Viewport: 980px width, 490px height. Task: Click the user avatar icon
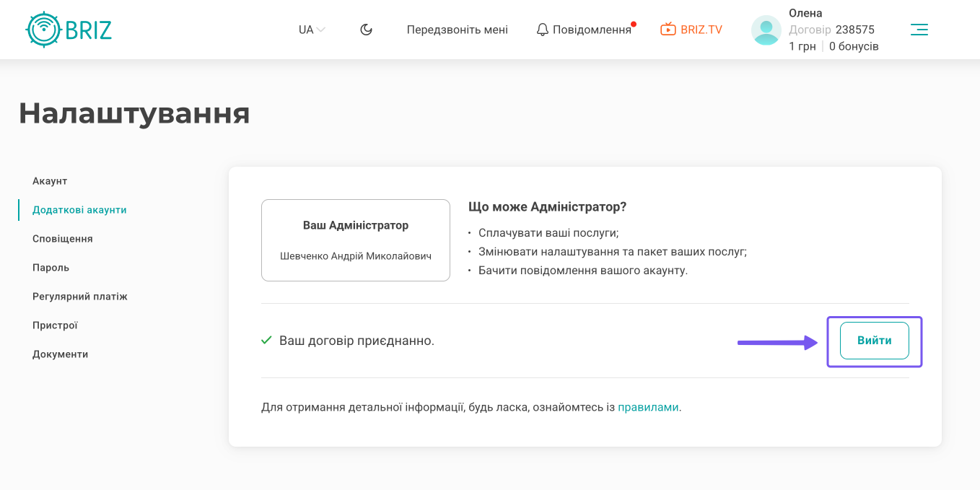[766, 30]
